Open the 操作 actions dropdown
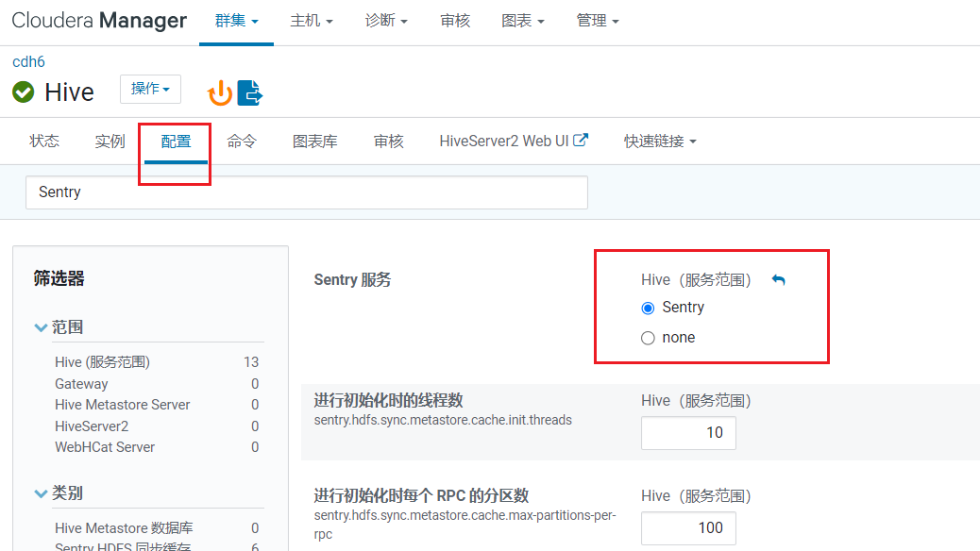This screenshot has height=551, width=980. click(151, 89)
